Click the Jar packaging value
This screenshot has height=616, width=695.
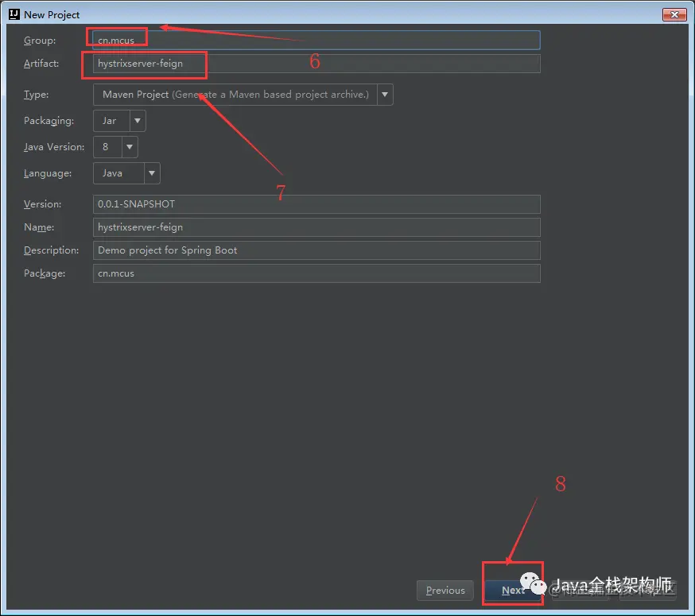coord(110,121)
